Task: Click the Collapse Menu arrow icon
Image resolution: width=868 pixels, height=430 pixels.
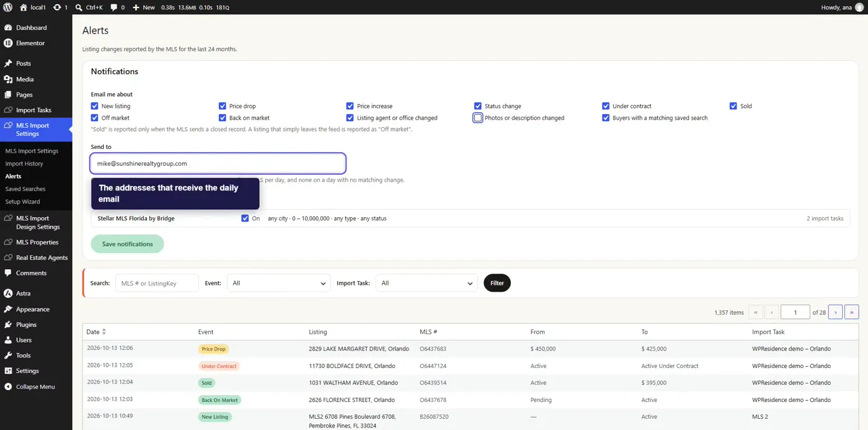Action: pos(8,387)
